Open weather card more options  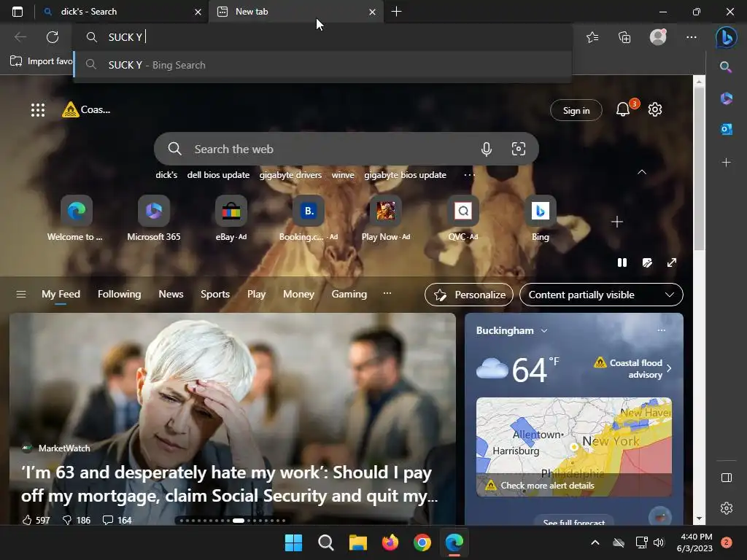661,330
